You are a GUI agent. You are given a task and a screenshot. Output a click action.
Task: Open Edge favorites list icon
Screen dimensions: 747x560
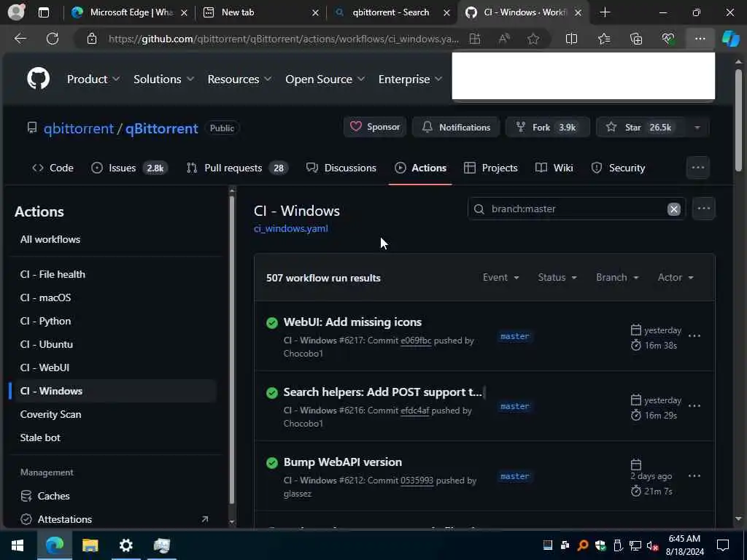click(603, 39)
